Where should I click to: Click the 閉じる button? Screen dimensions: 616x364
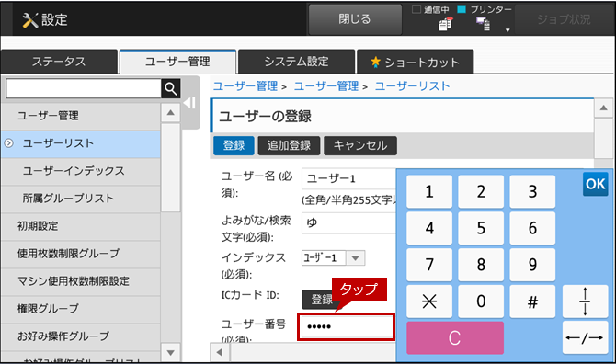pos(355,19)
